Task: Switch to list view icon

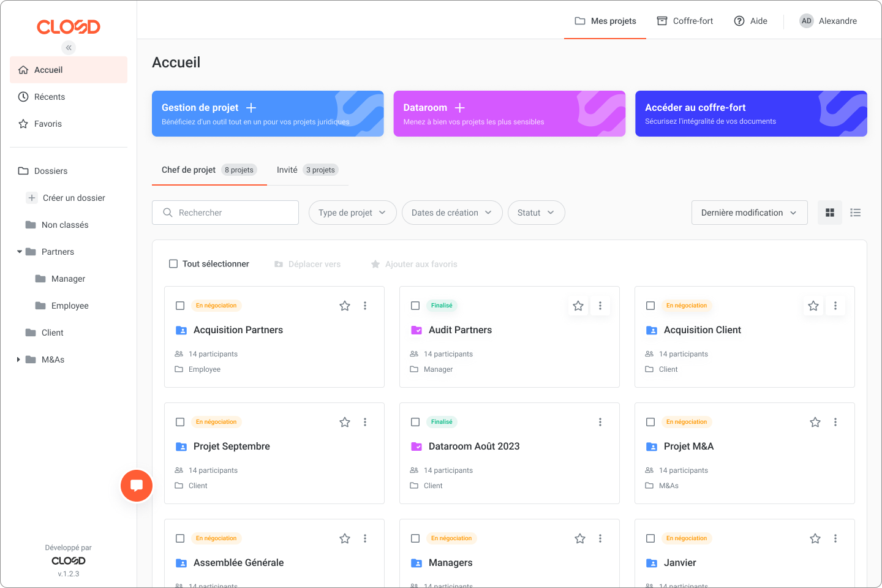Action: click(855, 213)
